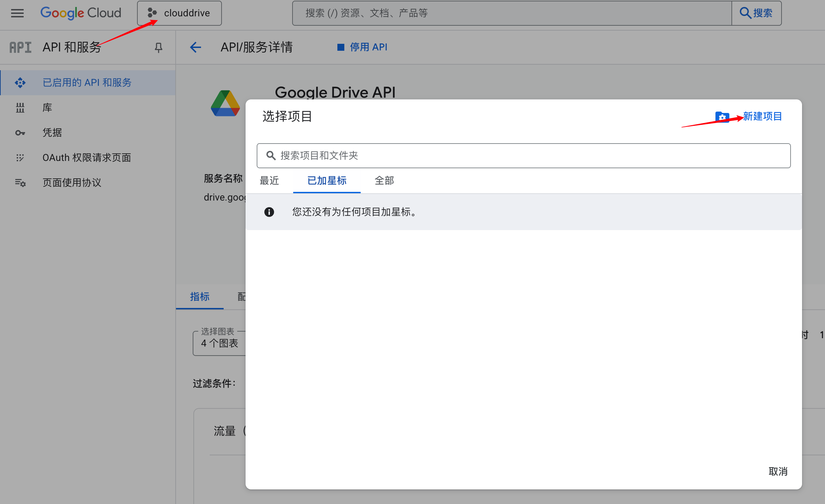Switch to the 全部 tab
Viewport: 825px width, 504px height.
384,181
